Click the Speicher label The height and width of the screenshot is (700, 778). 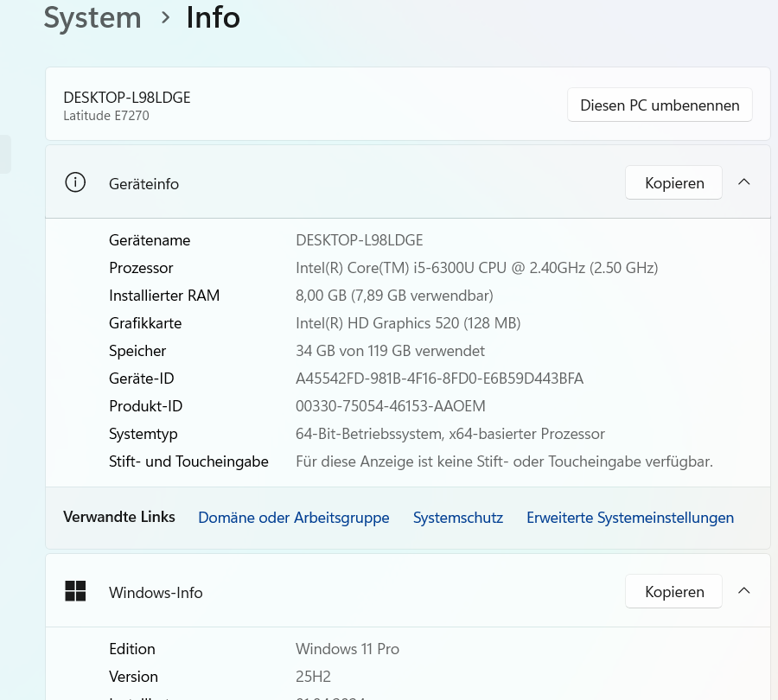(137, 351)
